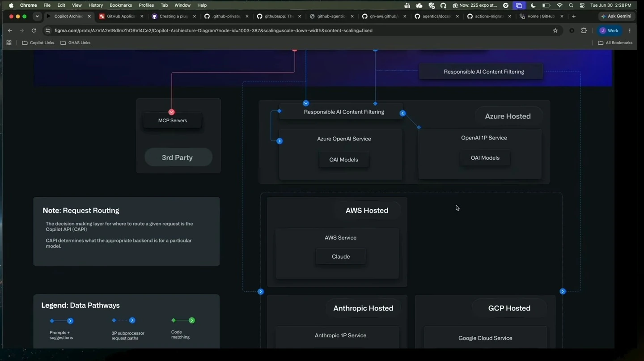Open Wi-Fi status in menu bar
Image resolution: width=644 pixels, height=361 pixels.
(559, 5)
